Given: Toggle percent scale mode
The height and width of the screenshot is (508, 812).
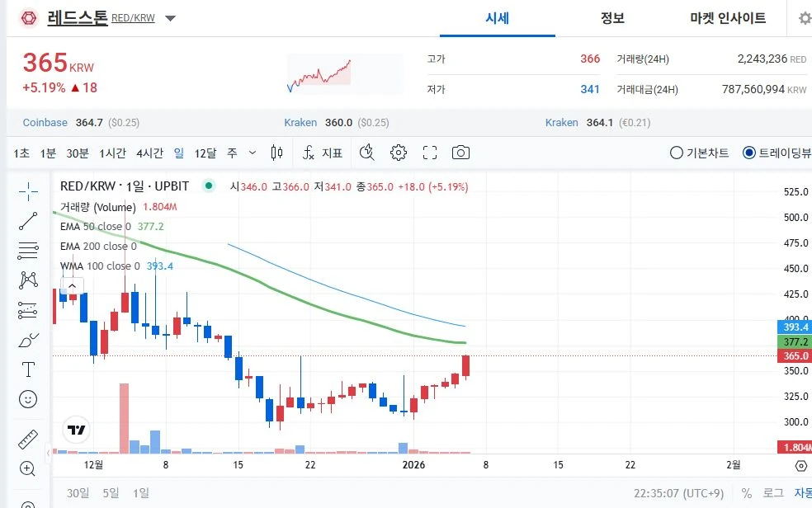Looking at the screenshot, I should coord(746,493).
